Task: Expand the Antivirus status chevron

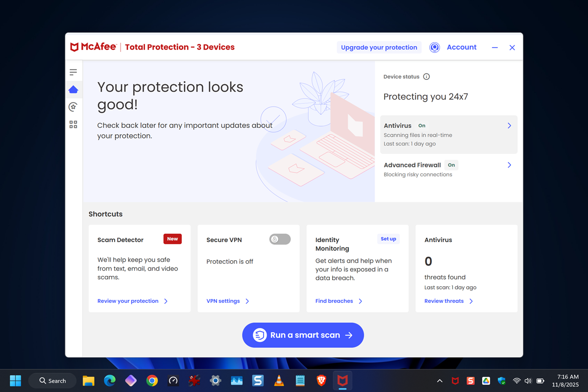Action: (509, 125)
